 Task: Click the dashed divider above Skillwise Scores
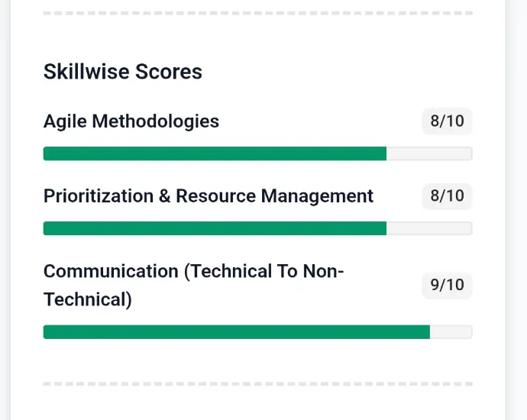point(257,13)
